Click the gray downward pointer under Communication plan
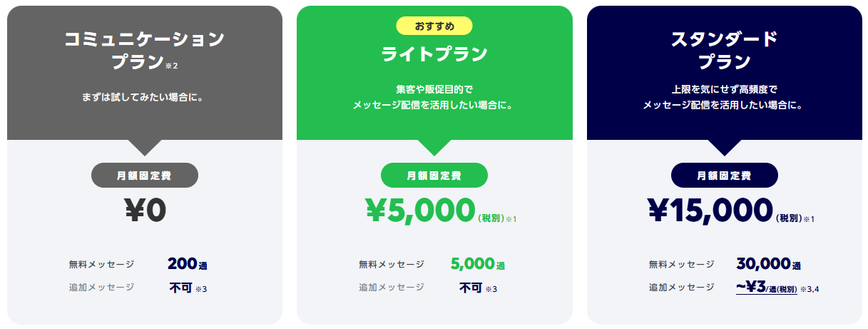 tap(145, 148)
